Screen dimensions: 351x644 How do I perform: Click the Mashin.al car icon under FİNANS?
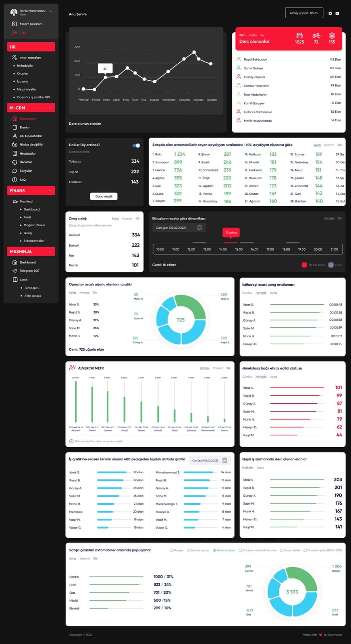pos(15,201)
